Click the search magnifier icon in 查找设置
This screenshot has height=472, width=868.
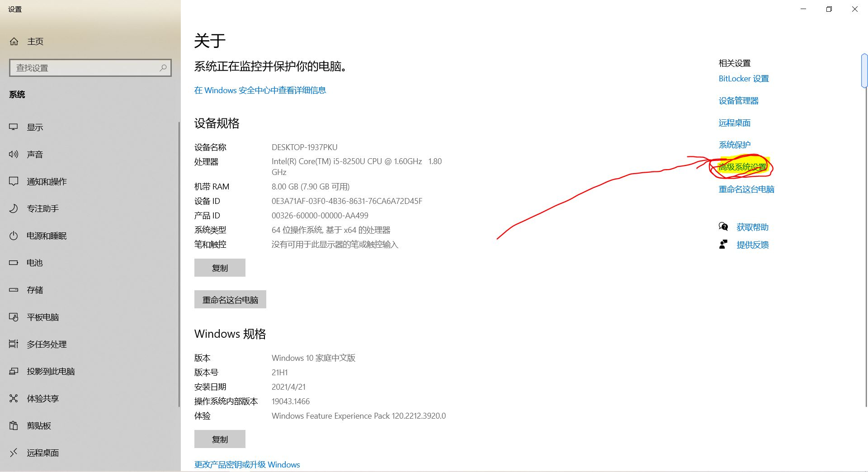click(x=163, y=68)
